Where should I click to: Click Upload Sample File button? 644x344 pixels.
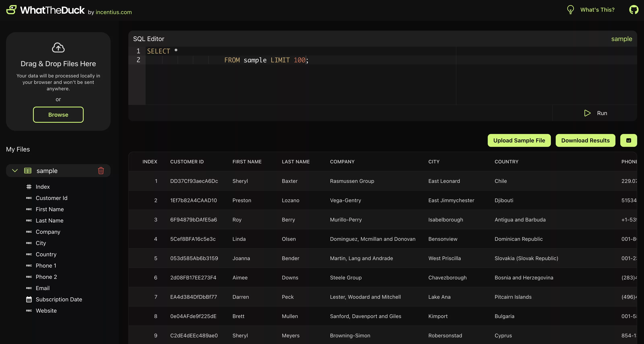pyautogui.click(x=519, y=140)
